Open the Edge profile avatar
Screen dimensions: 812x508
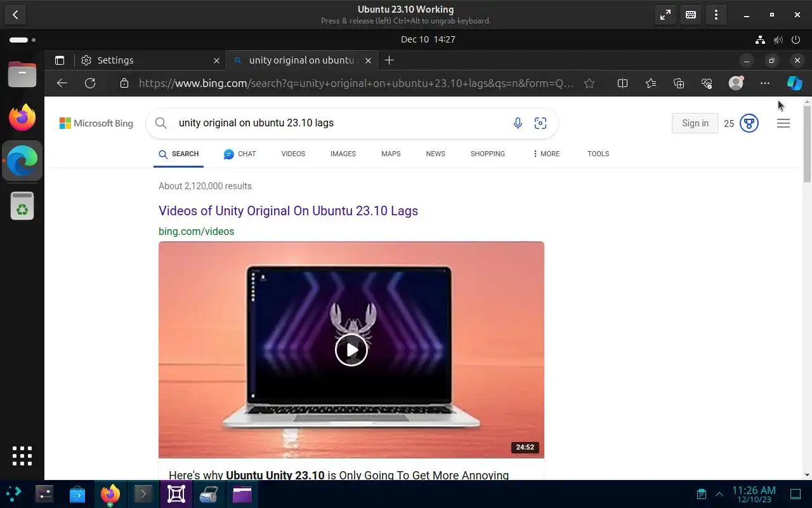736,83
